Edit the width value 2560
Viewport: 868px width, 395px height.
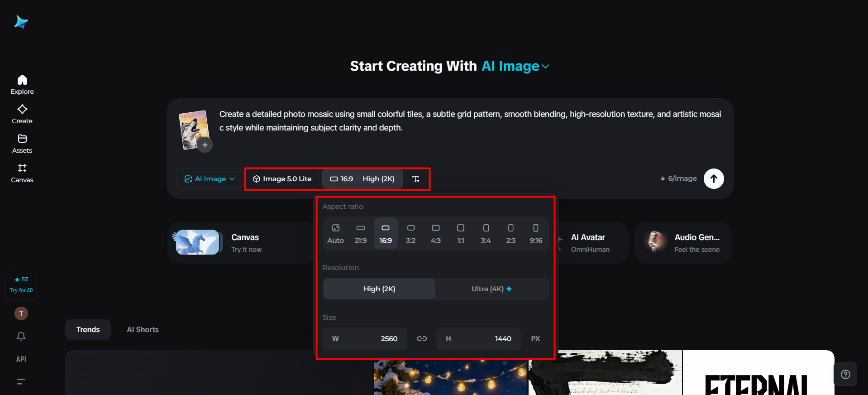point(365,339)
